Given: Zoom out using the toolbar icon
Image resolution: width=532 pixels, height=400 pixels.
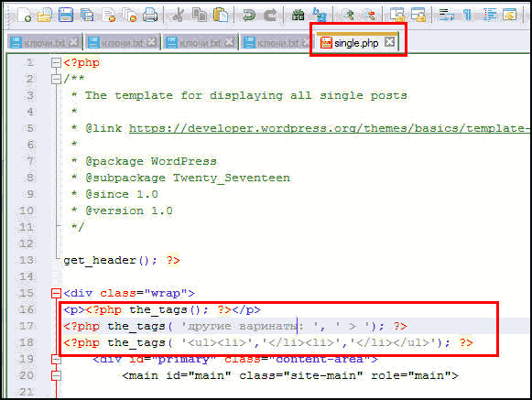Looking at the screenshot, I should pos(370,15).
